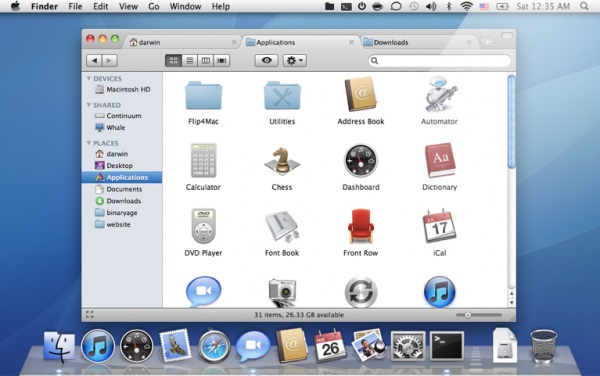600x376 pixels.
Task: Open the Flip4Mac folder
Action: [203, 96]
